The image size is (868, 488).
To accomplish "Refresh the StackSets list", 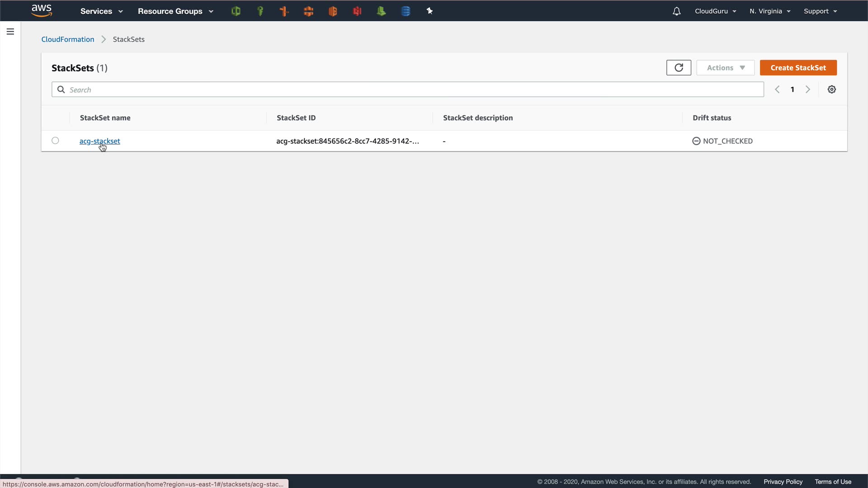I will pos(679,68).
